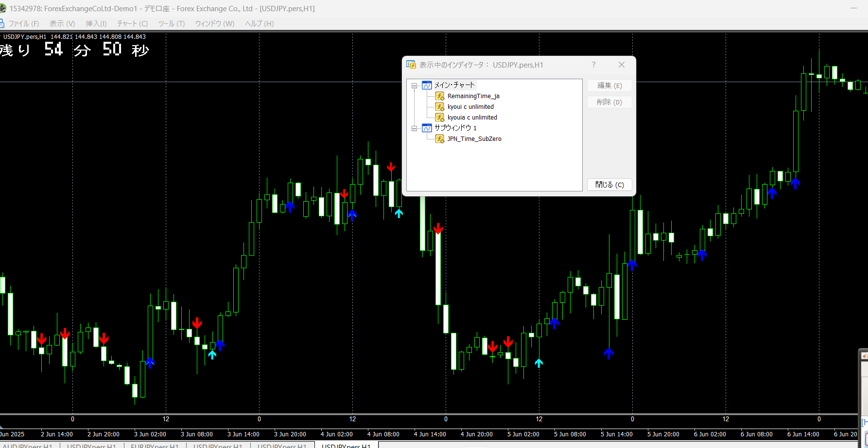Click the RemainingTime_ja indicator icon
The image size is (868, 448).
(x=440, y=96)
